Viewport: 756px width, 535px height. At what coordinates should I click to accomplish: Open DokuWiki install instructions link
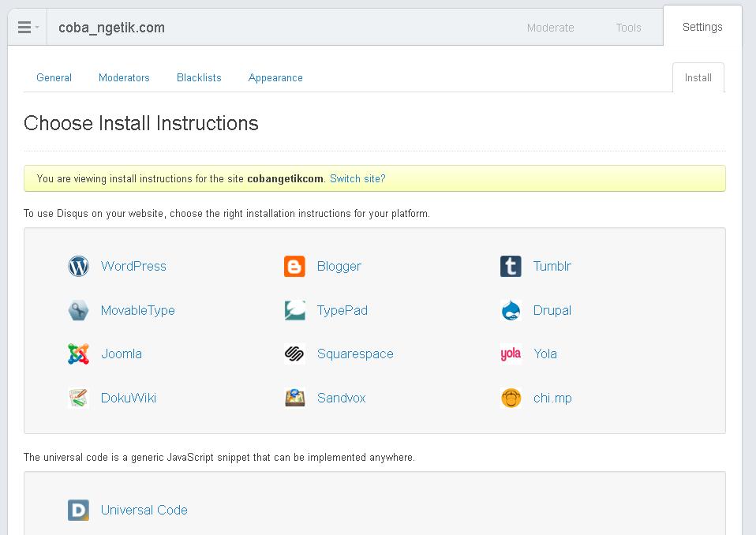click(129, 398)
